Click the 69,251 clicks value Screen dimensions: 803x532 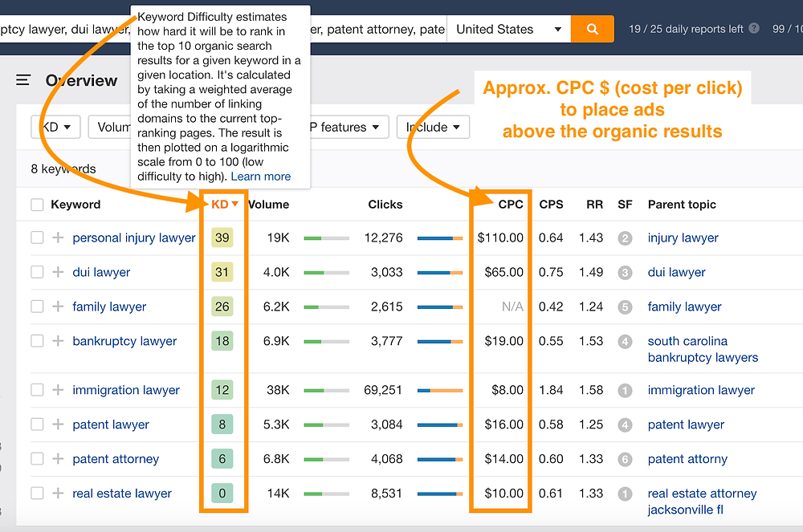pyautogui.click(x=383, y=390)
